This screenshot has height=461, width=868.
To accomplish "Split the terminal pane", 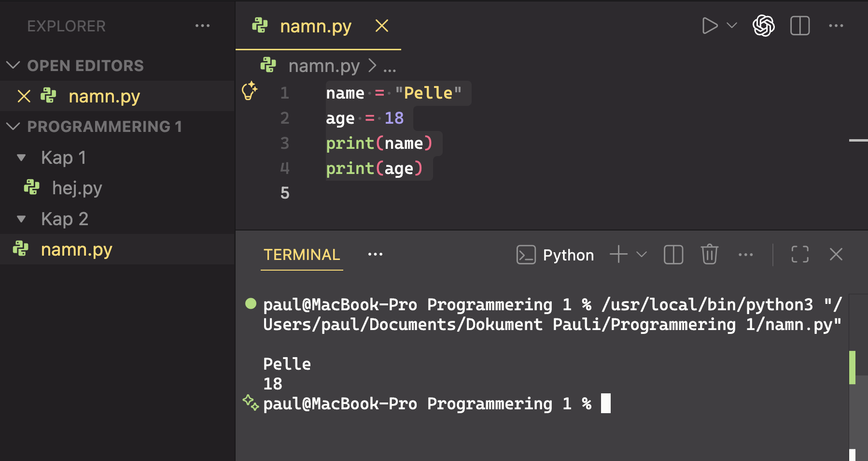I will pos(673,254).
